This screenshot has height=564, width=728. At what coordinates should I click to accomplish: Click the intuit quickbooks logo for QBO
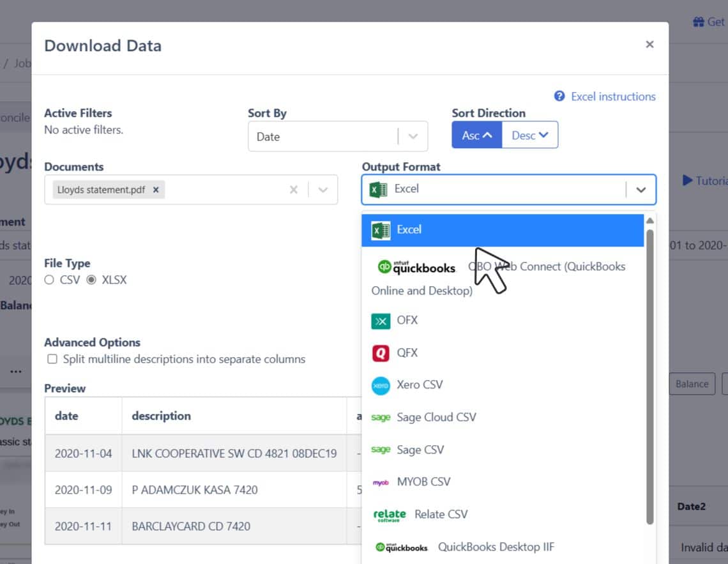(x=416, y=267)
